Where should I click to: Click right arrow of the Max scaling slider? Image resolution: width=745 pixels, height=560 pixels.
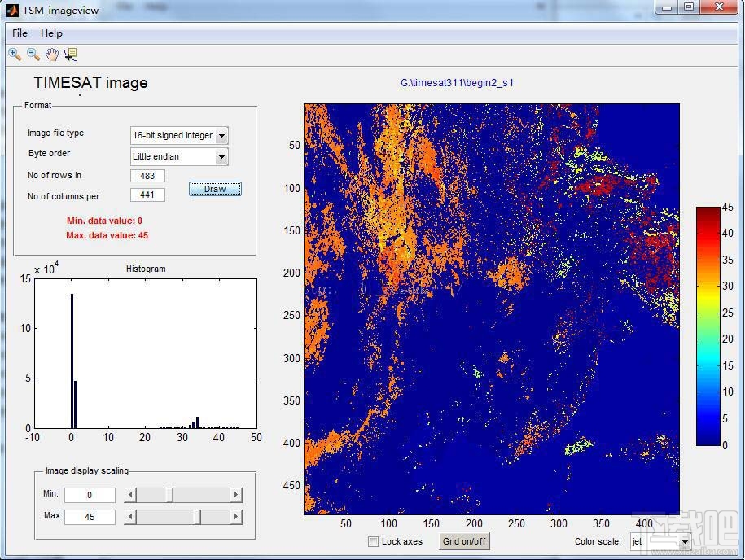[x=236, y=517]
